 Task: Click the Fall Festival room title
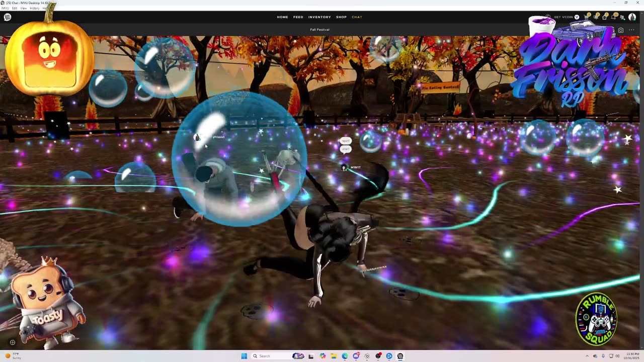click(319, 30)
